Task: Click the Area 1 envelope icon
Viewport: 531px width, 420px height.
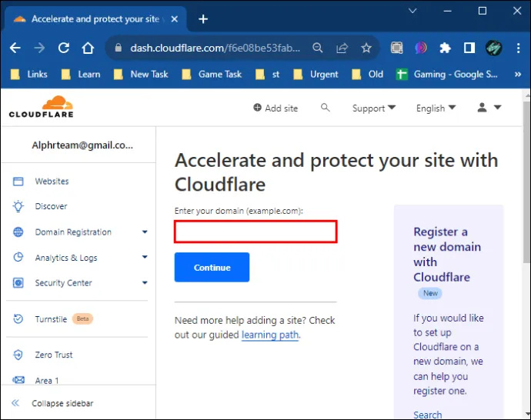Action: point(18,380)
